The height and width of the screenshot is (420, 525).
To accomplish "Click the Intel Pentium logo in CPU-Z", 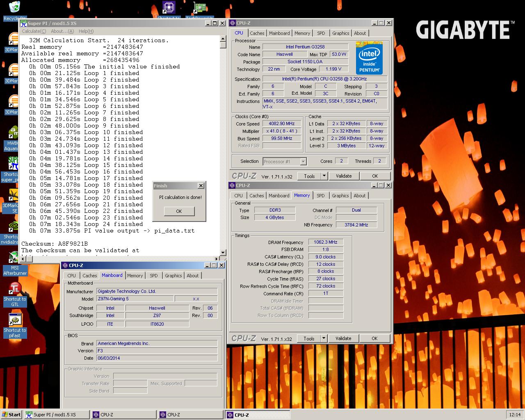I will coord(369,58).
